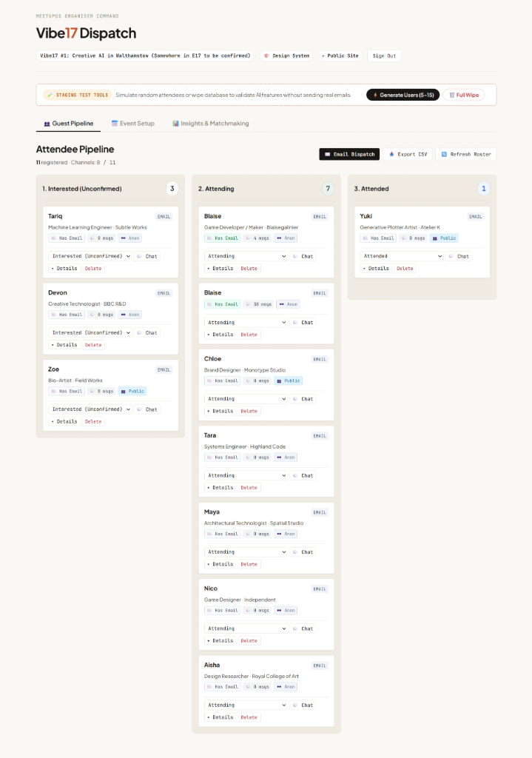
Task: Open status dropdown on Chloe's card
Action: 246,399
